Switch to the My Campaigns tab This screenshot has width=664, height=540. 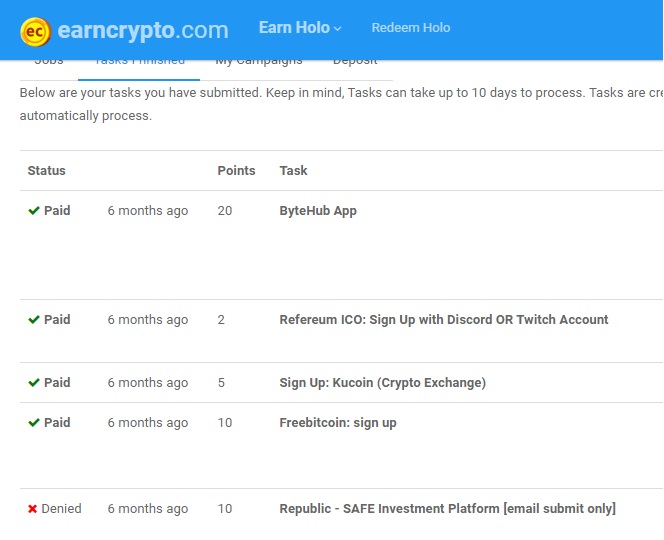(x=258, y=61)
